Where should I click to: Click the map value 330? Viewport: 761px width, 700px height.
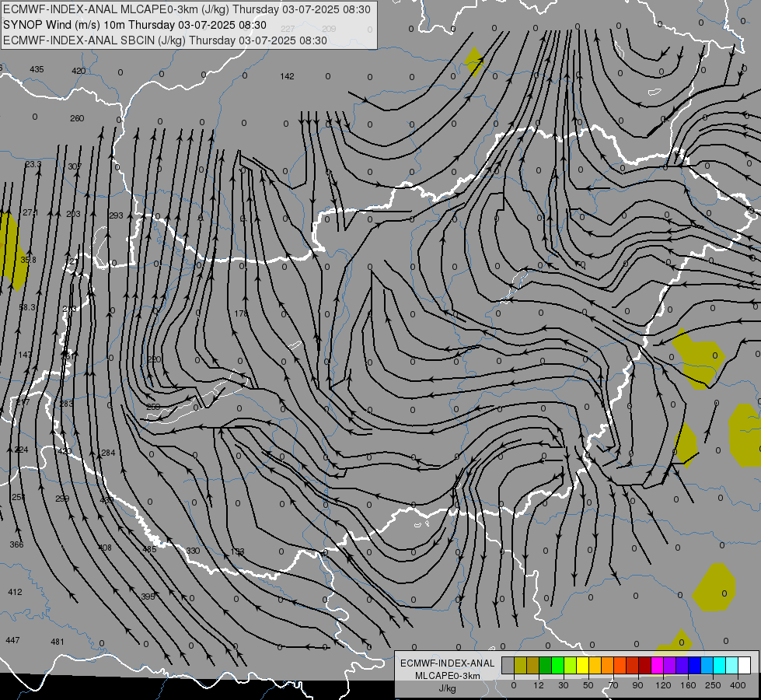(193, 551)
